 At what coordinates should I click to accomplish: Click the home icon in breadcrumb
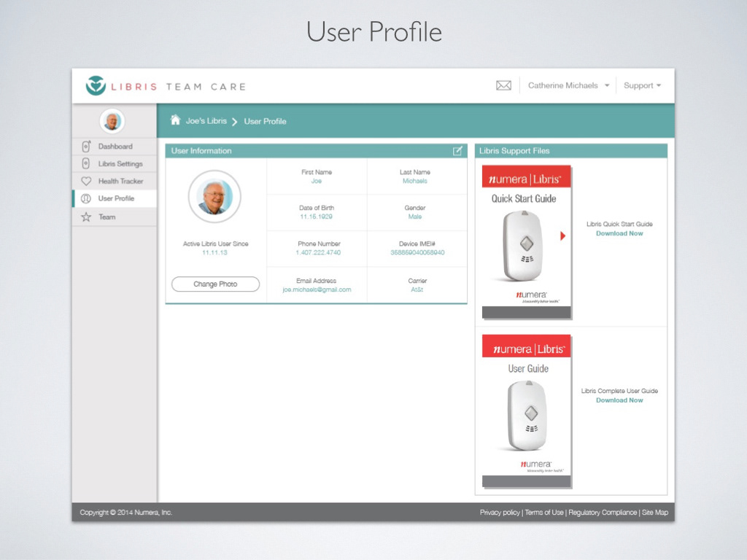tap(175, 120)
